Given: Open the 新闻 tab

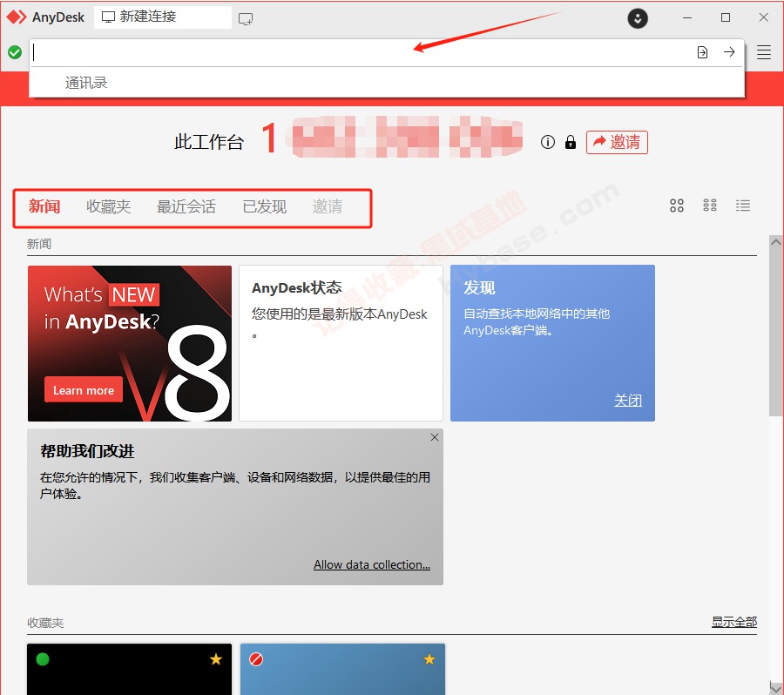Looking at the screenshot, I should point(44,206).
